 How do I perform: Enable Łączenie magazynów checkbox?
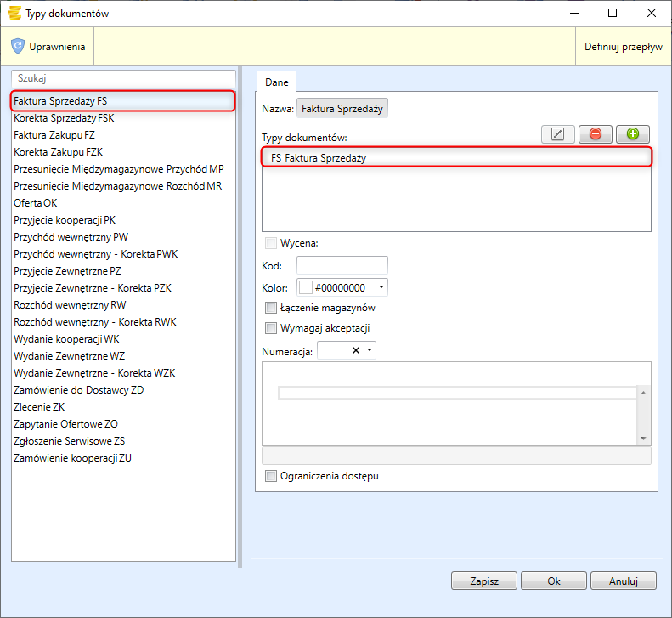271,308
